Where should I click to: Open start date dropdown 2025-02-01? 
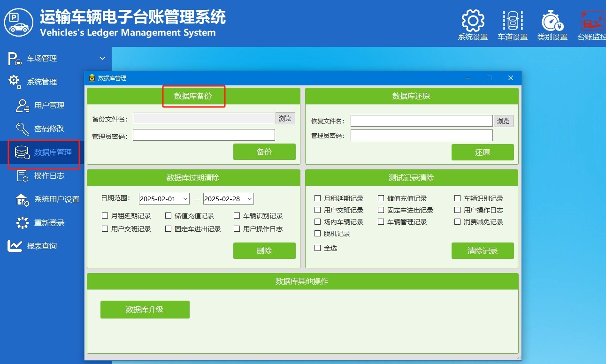[185, 199]
